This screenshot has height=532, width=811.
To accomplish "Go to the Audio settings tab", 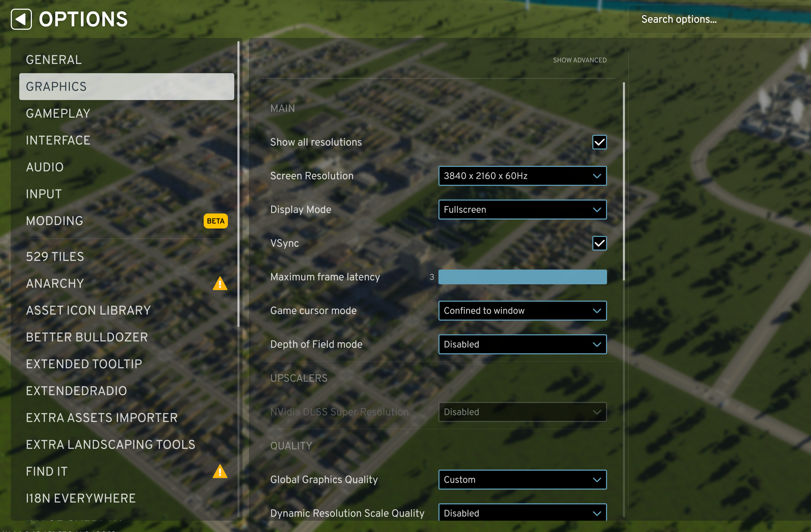I will click(126, 167).
